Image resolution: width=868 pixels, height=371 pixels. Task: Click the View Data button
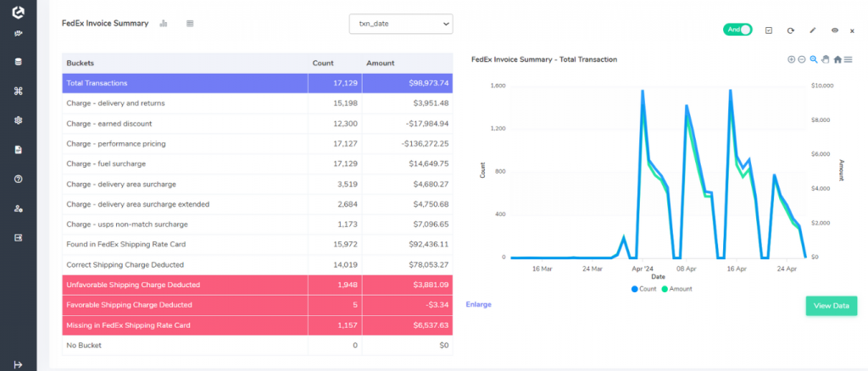832,306
